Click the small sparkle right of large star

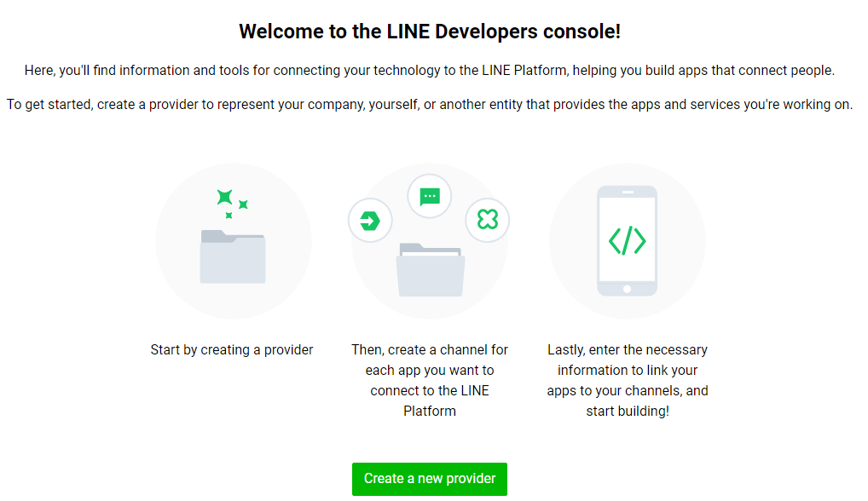tap(243, 204)
